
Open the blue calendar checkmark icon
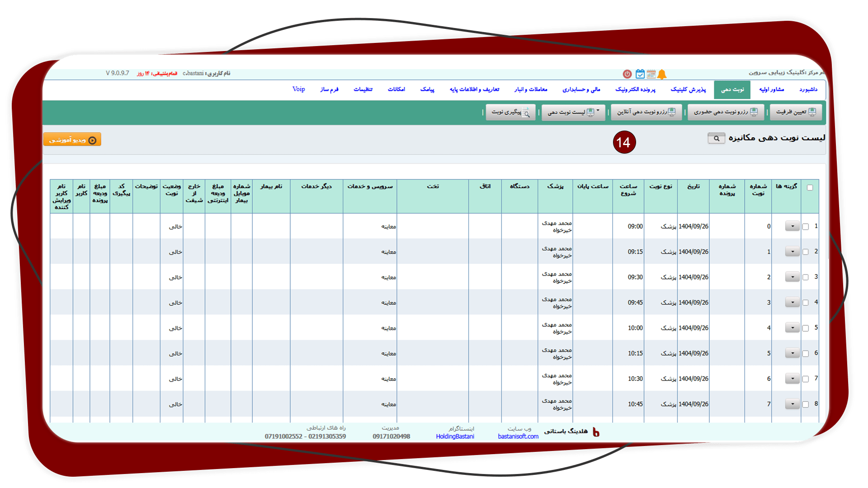coord(640,74)
